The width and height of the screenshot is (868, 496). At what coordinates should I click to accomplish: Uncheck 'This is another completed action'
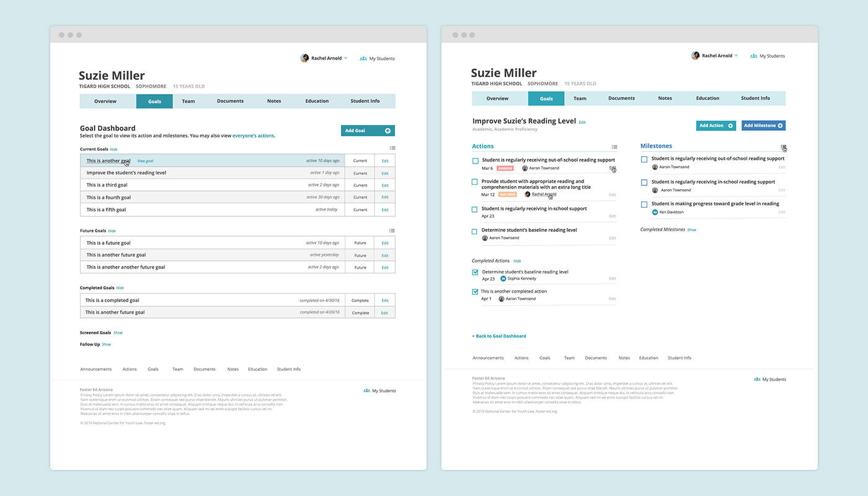(475, 291)
